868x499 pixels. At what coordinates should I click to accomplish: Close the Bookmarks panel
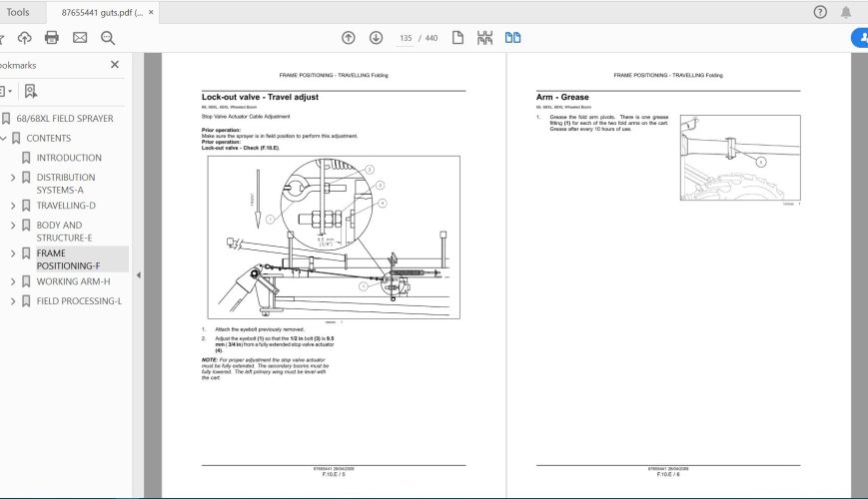(115, 65)
